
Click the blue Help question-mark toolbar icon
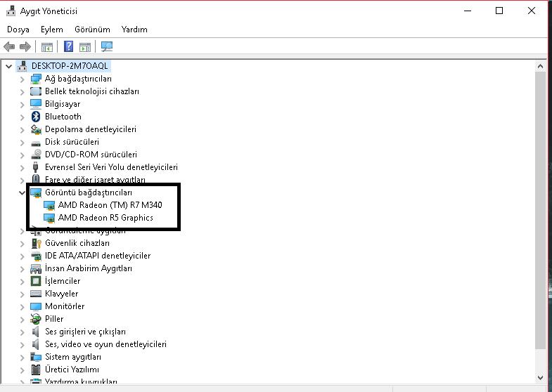pyautogui.click(x=68, y=47)
